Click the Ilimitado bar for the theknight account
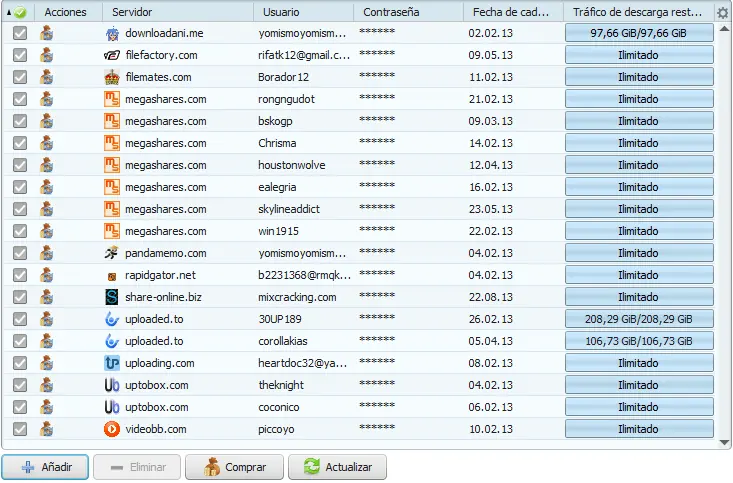Viewport: 733px width, 483px height. coord(639,385)
